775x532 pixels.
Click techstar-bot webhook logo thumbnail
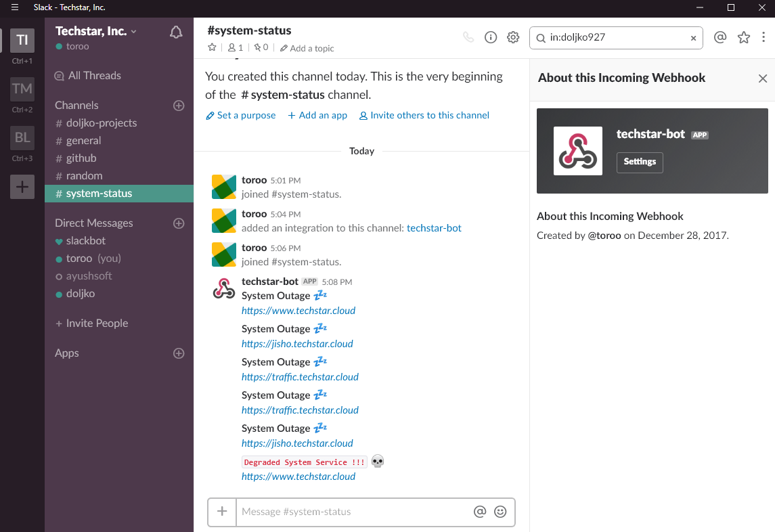click(x=578, y=151)
